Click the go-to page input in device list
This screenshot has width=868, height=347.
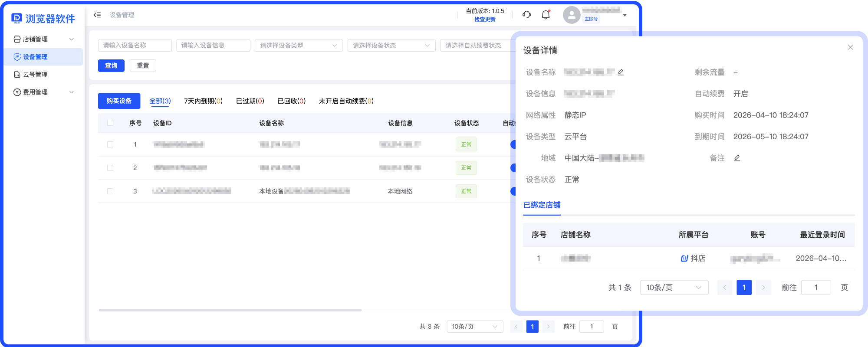click(592, 327)
